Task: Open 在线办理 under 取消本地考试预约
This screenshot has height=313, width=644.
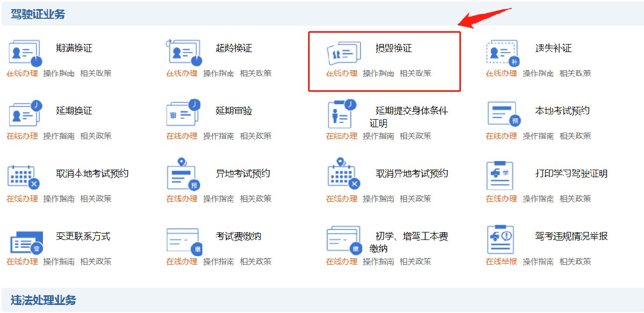Action: click(x=22, y=199)
